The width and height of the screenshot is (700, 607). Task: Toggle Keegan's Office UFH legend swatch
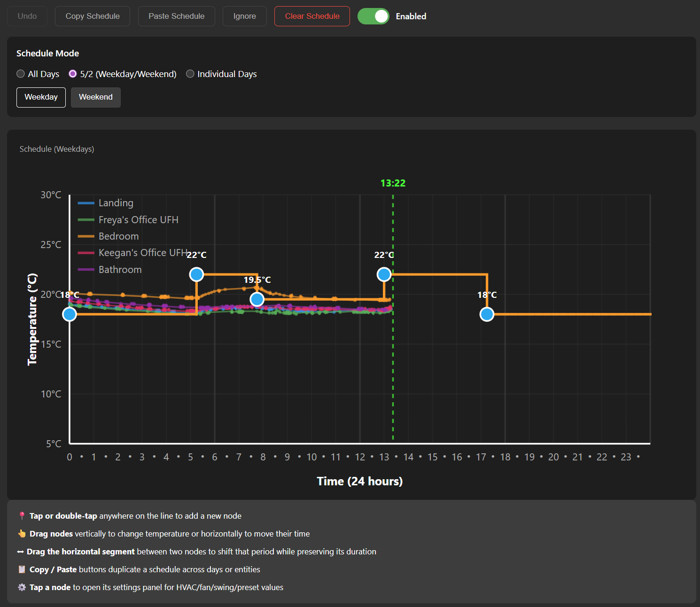click(x=86, y=253)
